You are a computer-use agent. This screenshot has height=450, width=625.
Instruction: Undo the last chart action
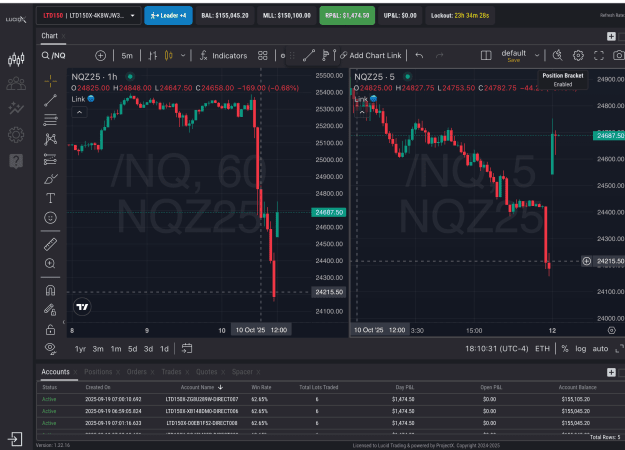click(x=419, y=55)
